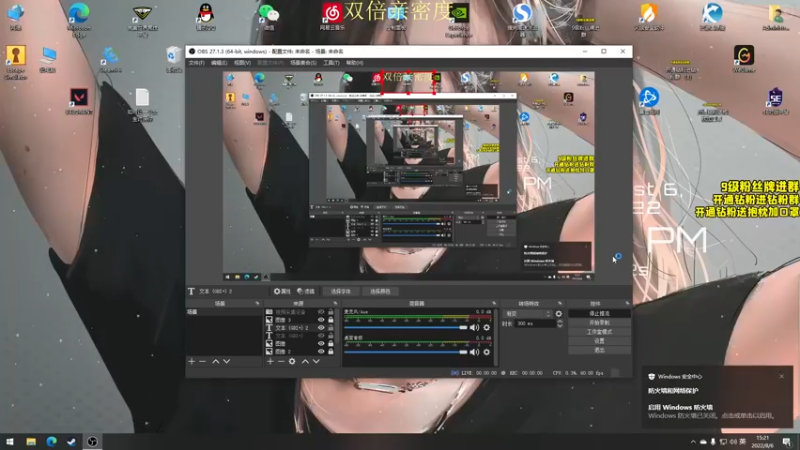Pop out the 来源 dock panel
The width and height of the screenshot is (800, 450).
[x=335, y=304]
